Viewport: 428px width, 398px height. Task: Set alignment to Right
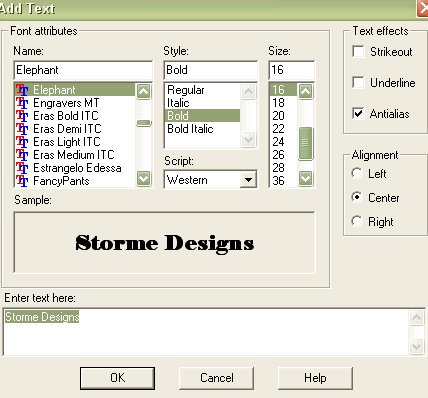point(357,221)
